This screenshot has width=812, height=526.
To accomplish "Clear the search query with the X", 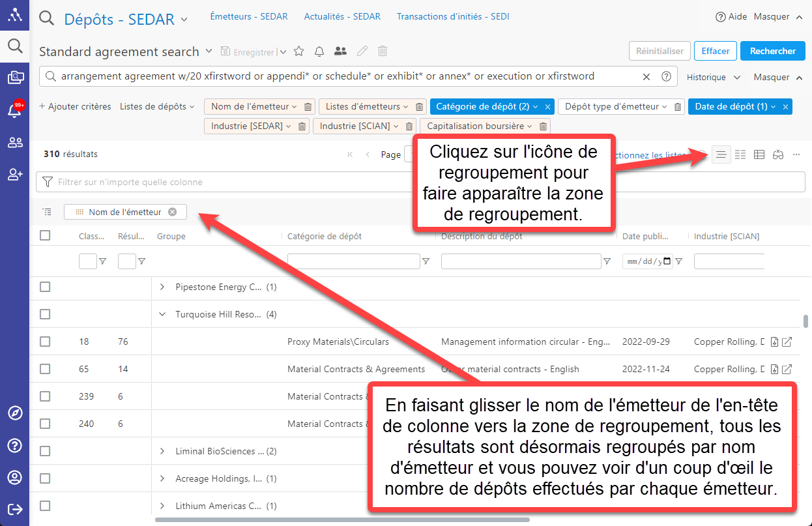I will click(x=646, y=76).
